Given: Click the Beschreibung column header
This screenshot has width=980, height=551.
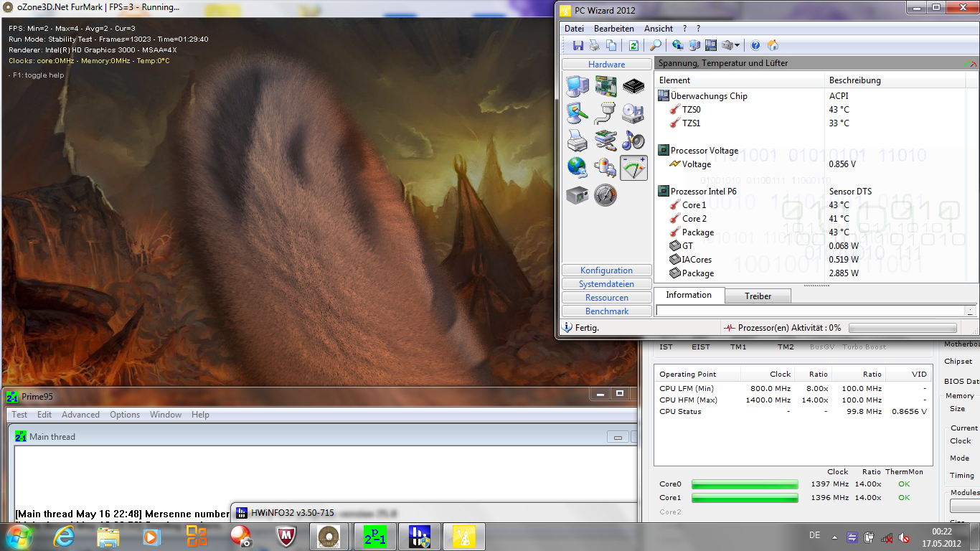Looking at the screenshot, I should [895, 80].
